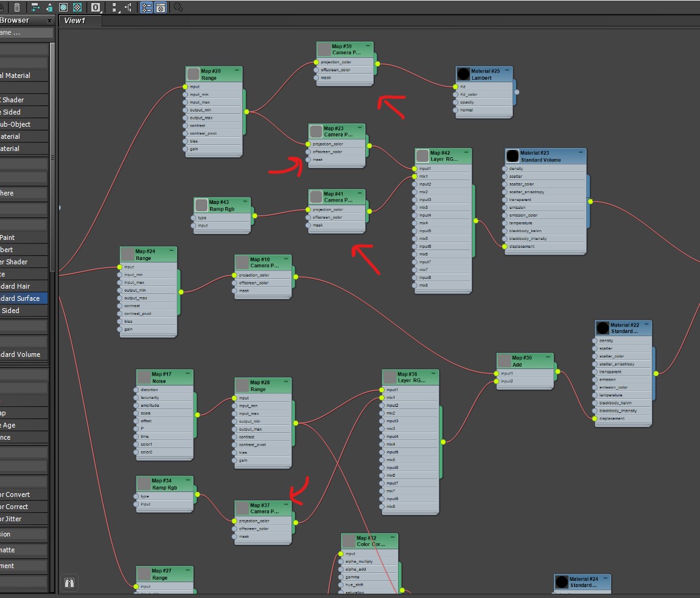Image resolution: width=700 pixels, height=598 pixels.
Task: Switch to the View1 tab
Action: [x=75, y=21]
